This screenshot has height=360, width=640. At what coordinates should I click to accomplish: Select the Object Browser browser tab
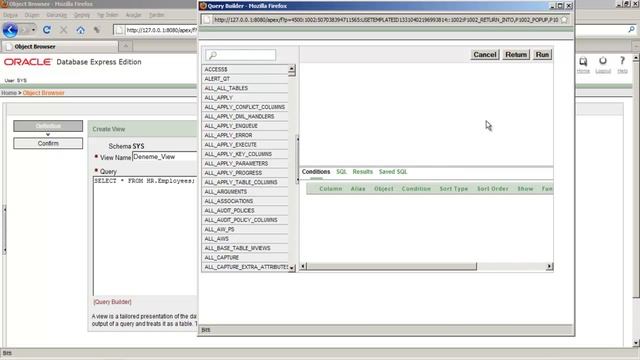60,47
